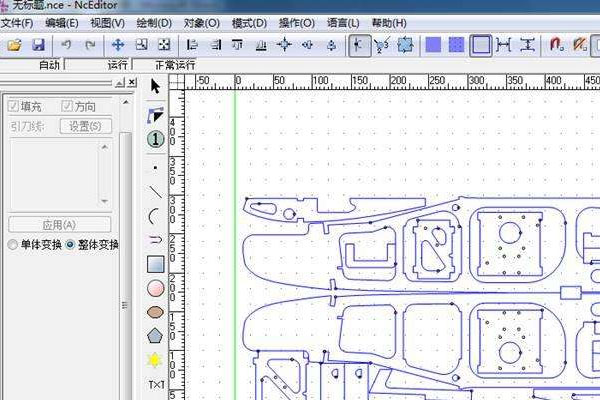600x400 pixels.
Task: Select the arrow pointer tool
Action: coord(155,88)
